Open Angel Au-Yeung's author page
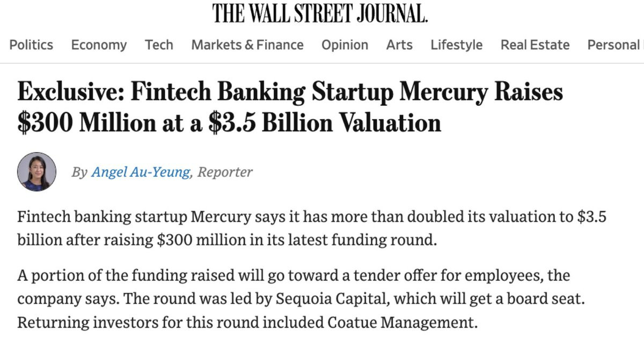644x347 pixels. tap(141, 172)
